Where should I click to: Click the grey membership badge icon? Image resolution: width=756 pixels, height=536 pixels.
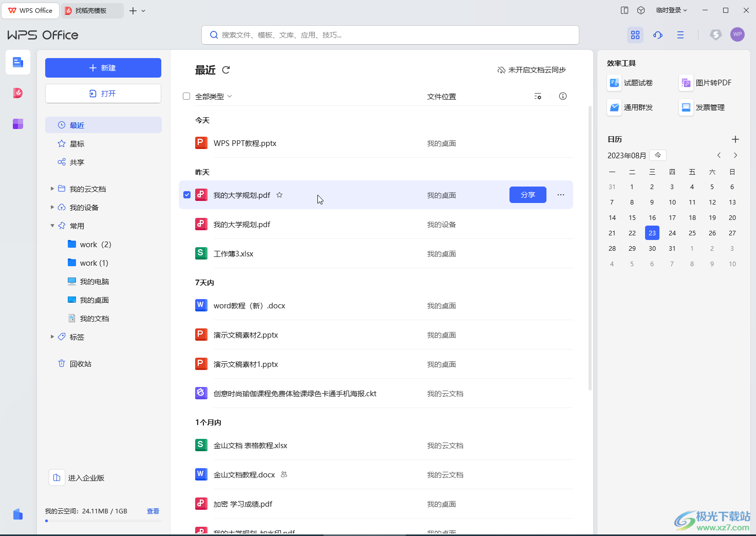click(716, 34)
